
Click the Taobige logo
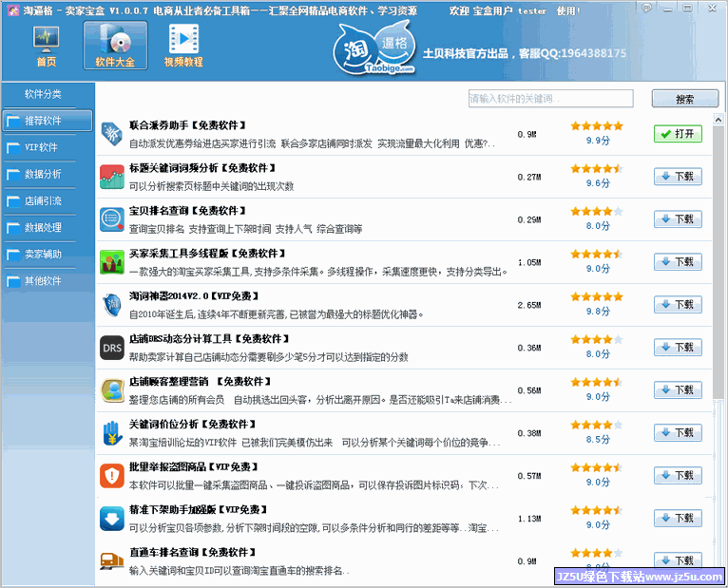[374, 48]
